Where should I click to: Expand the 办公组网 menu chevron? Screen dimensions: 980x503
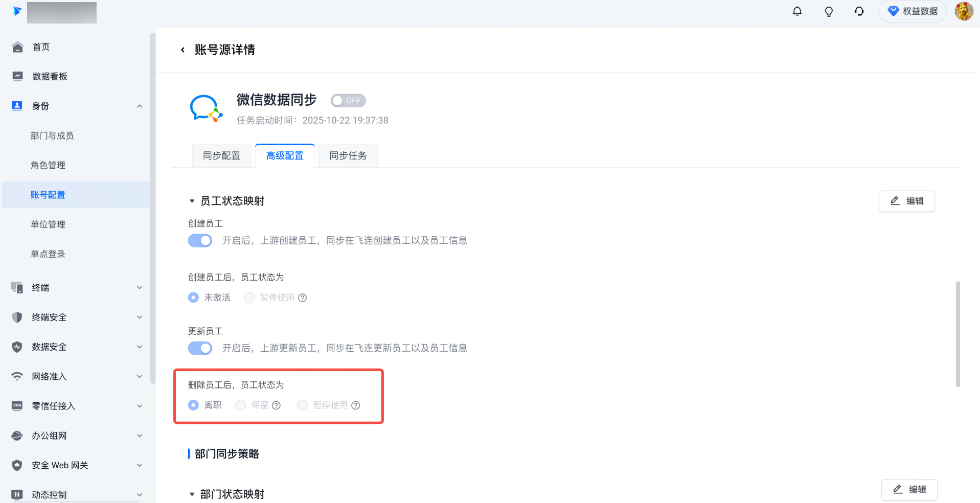tap(140, 436)
